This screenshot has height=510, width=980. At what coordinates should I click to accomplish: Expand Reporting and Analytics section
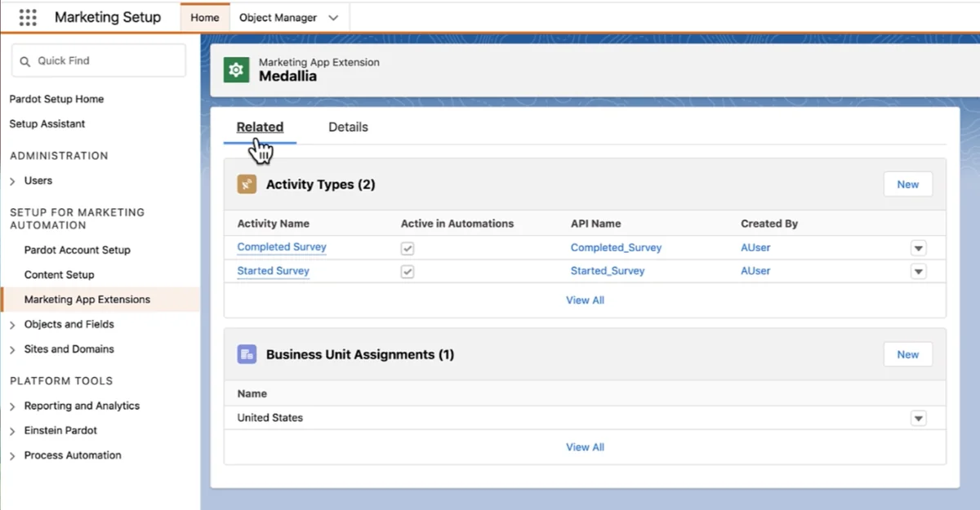[12, 406]
